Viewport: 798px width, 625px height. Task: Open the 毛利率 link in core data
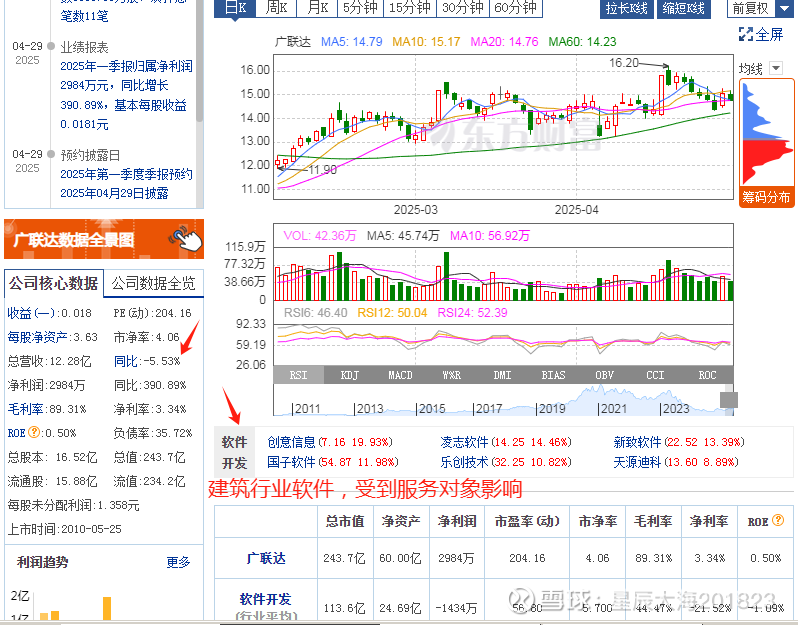click(x=25, y=409)
